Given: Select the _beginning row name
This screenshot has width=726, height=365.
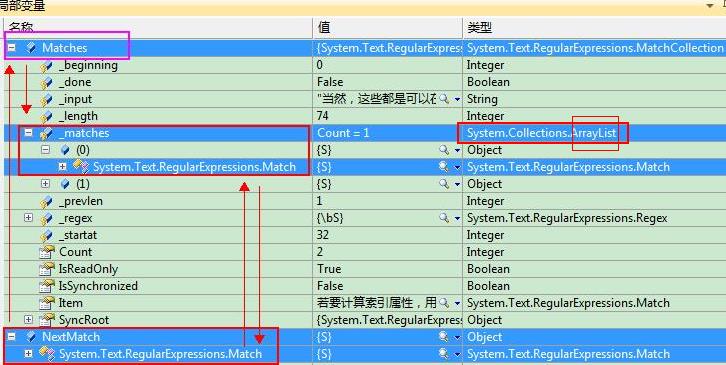Looking at the screenshot, I should pos(88,65).
